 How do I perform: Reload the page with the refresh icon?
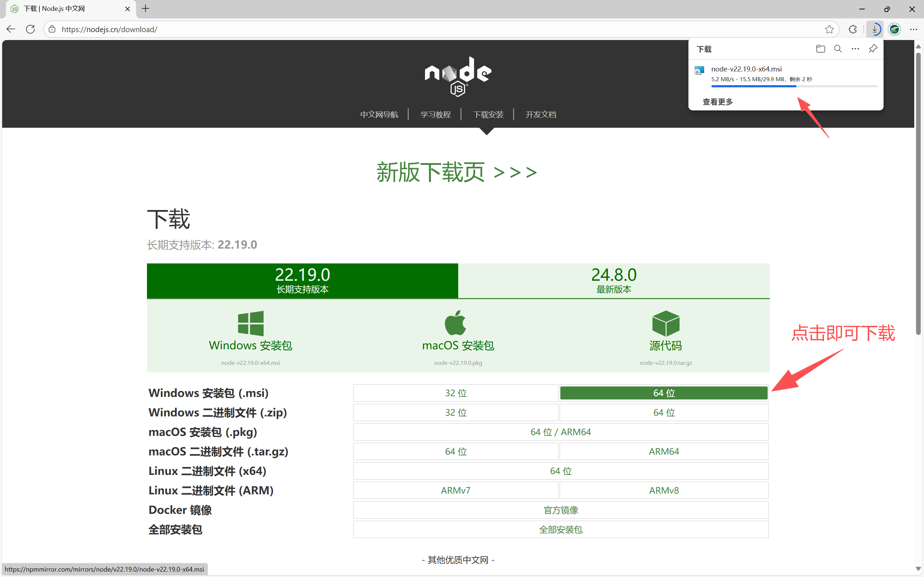click(30, 29)
